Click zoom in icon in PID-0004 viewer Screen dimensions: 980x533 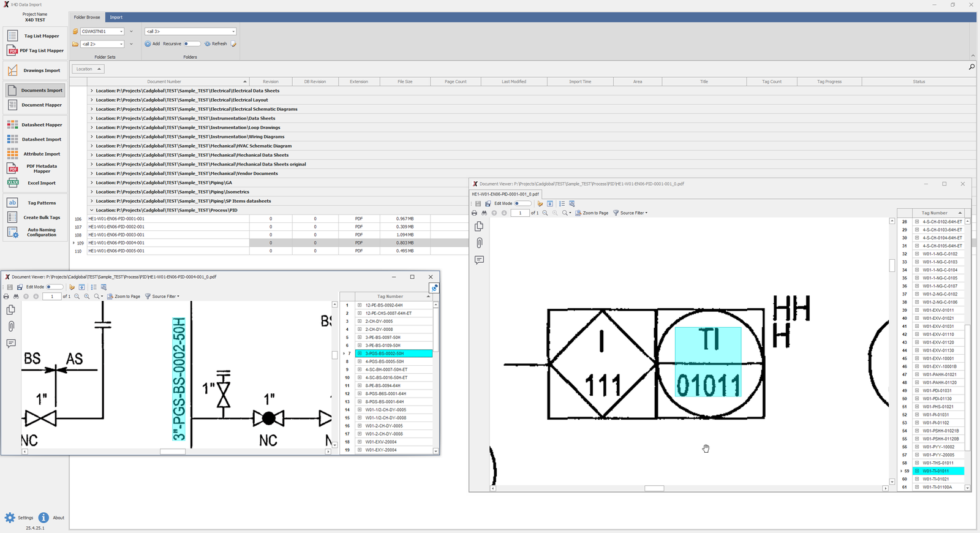86,297
